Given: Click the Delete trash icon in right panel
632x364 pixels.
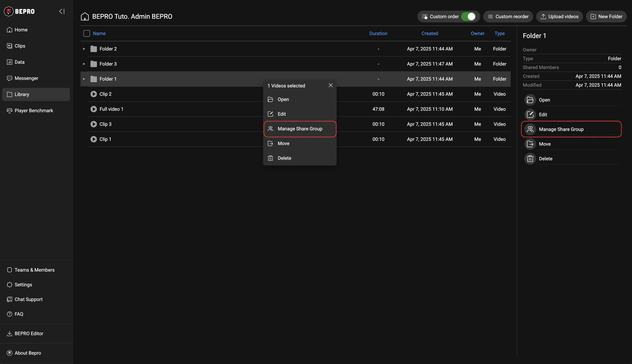Looking at the screenshot, I should coord(530,159).
